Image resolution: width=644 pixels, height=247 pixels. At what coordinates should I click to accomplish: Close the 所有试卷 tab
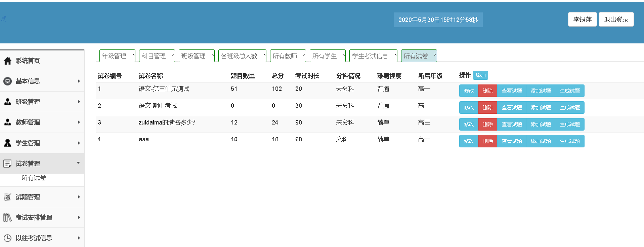click(435, 55)
